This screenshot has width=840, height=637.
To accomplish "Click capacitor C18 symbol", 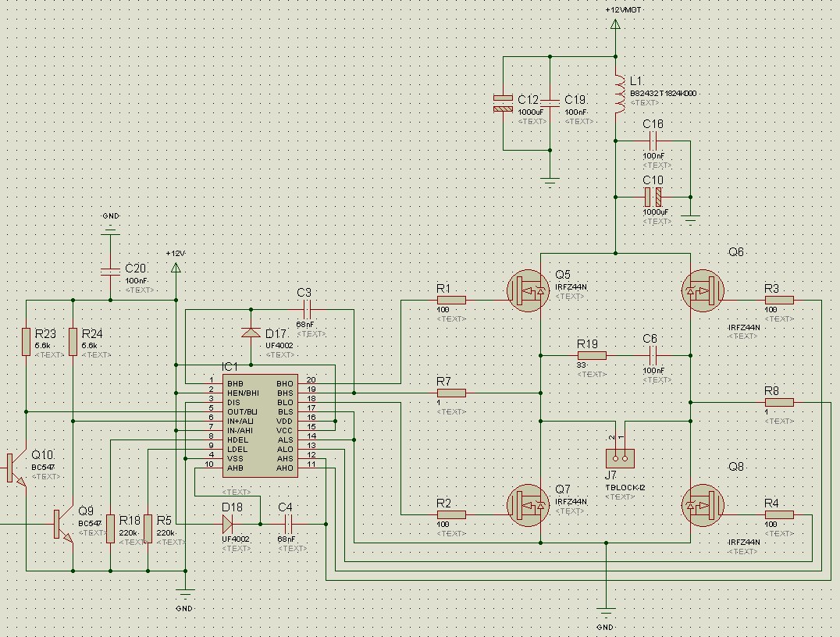I will click(653, 141).
